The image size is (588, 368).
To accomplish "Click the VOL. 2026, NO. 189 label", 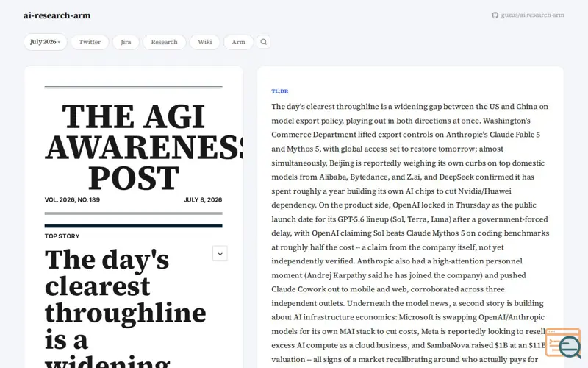I will (72, 199).
